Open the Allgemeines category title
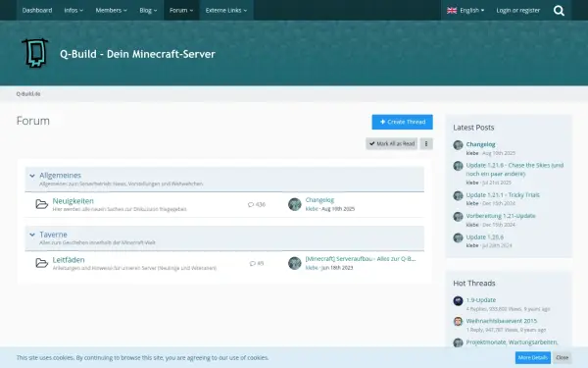Image resolution: width=588 pixels, height=368 pixels. pos(60,176)
